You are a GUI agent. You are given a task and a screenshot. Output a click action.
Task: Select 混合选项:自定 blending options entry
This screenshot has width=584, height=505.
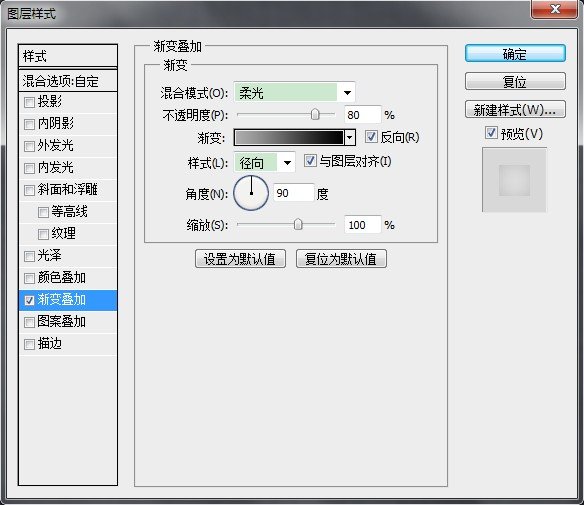(x=68, y=81)
